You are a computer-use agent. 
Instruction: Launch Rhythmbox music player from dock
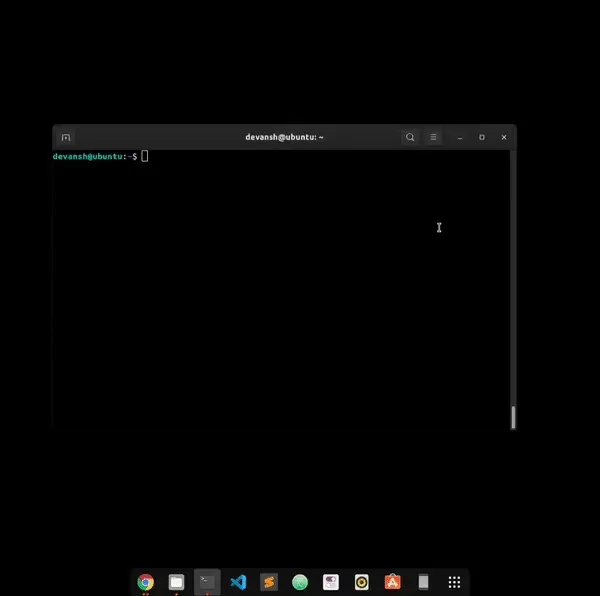(361, 582)
